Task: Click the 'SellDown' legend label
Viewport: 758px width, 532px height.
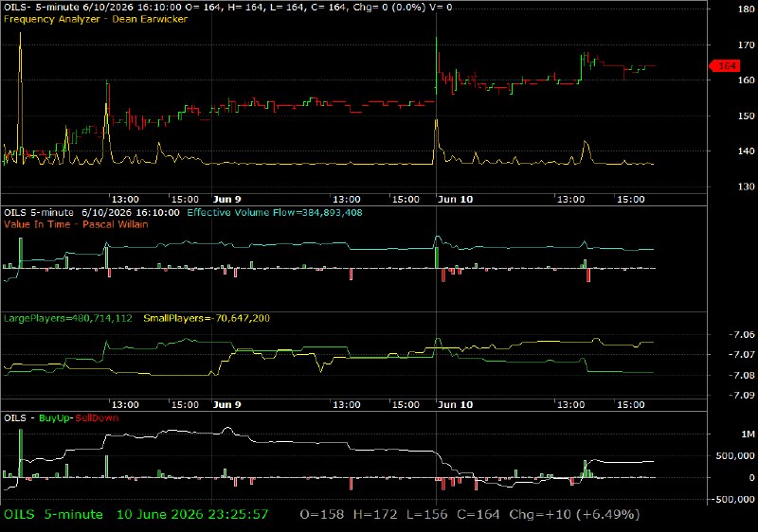Action: click(97, 418)
